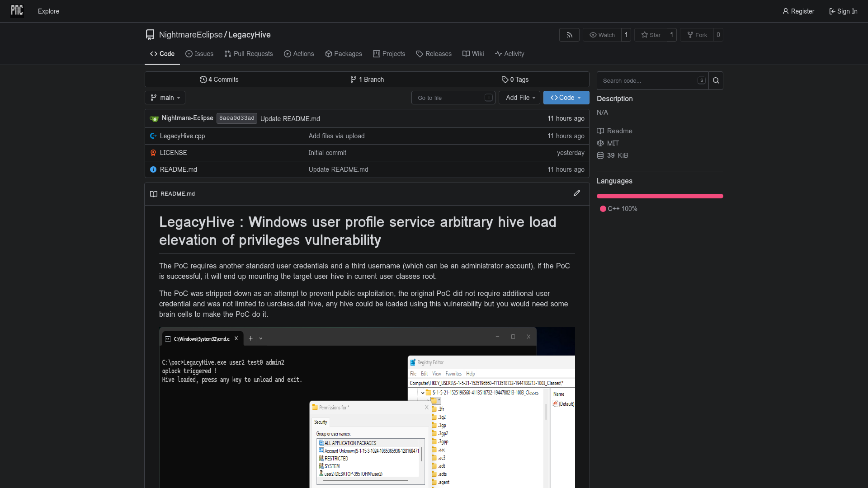Viewport: 868px width, 488px height.
Task: Fork the LegacyHive repository
Action: (x=697, y=35)
